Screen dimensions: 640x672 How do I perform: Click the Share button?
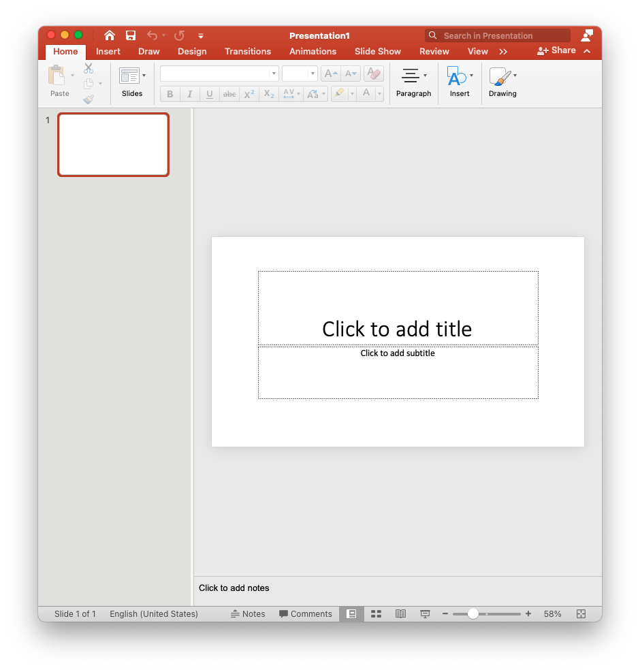pyautogui.click(x=556, y=50)
